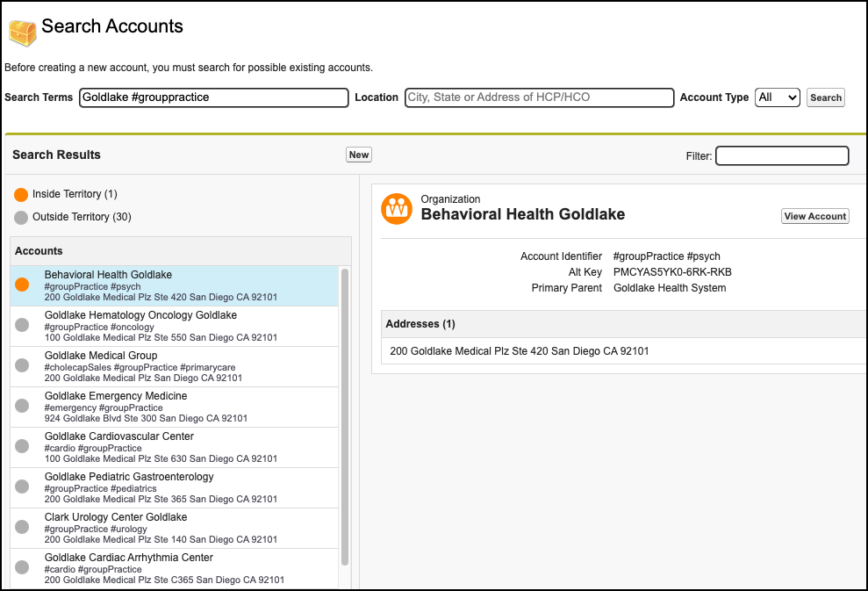
Task: Click the gray dot beside Goldlake Pediatric Gastroenterology
Action: [22, 487]
